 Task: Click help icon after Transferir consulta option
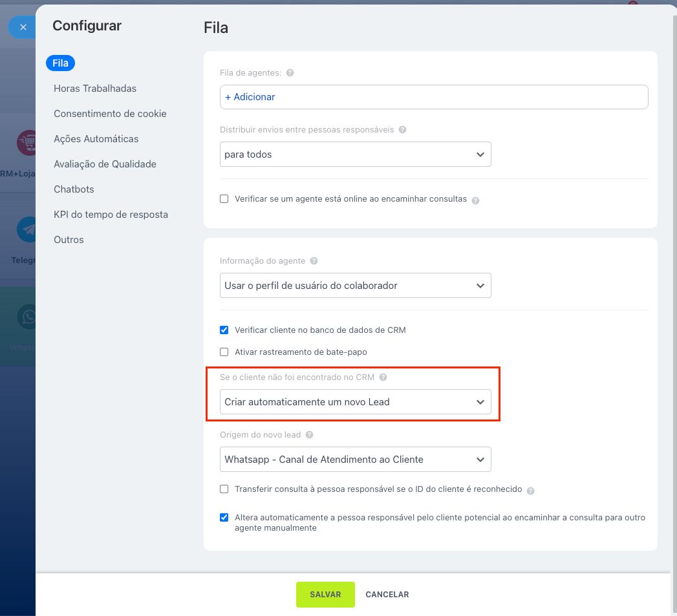click(530, 491)
